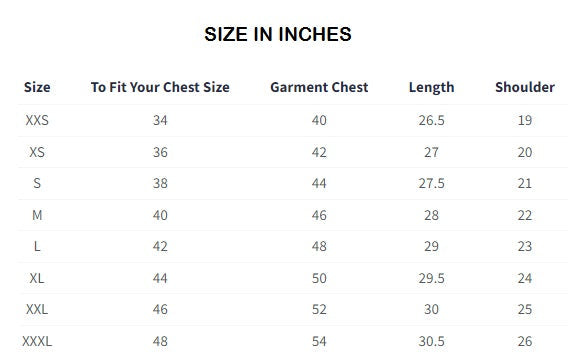This screenshot has width=568, height=363.
Task: Select the XL size row label
Action: (37, 278)
